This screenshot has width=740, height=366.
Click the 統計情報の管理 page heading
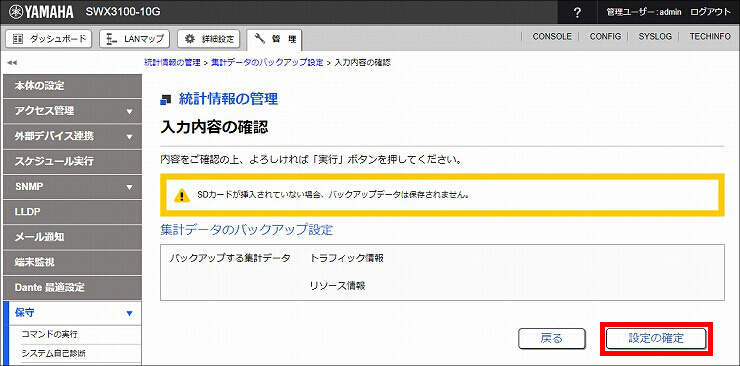[228, 99]
